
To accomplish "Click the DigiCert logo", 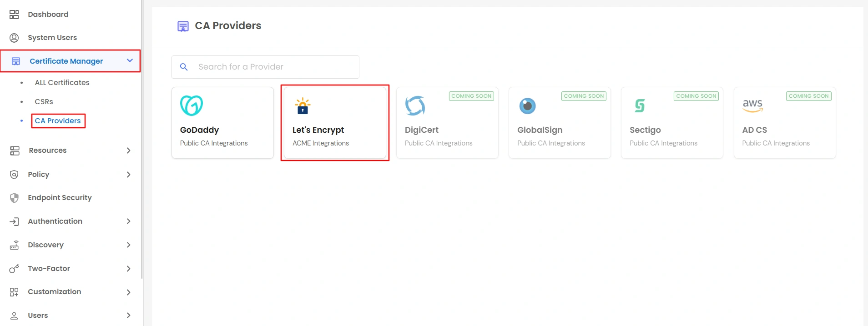I will (415, 105).
